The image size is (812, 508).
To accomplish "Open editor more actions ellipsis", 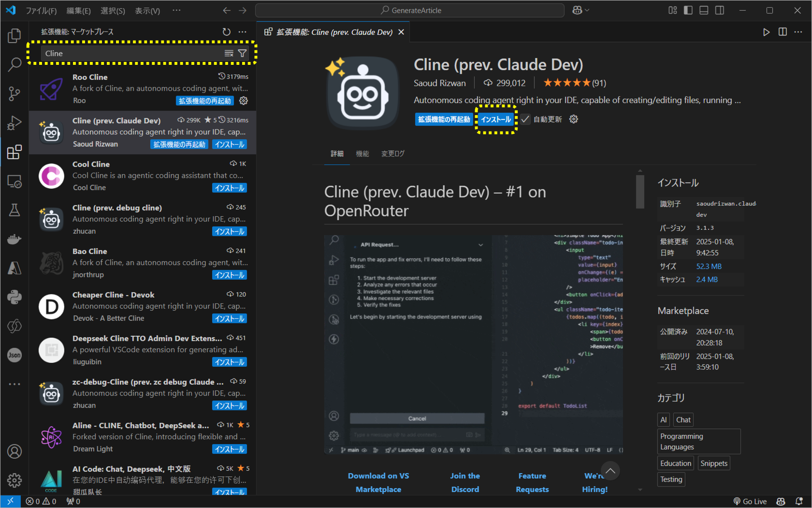I will pos(798,32).
